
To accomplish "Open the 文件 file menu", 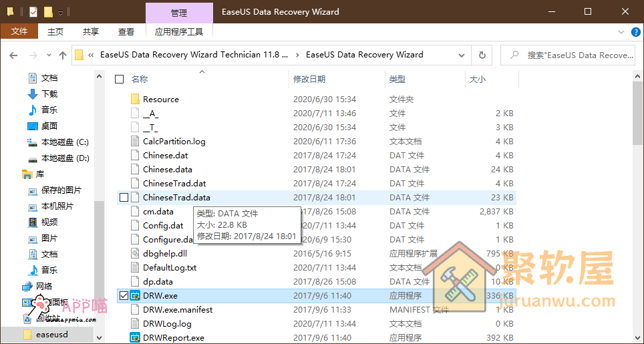I will pos(19,31).
